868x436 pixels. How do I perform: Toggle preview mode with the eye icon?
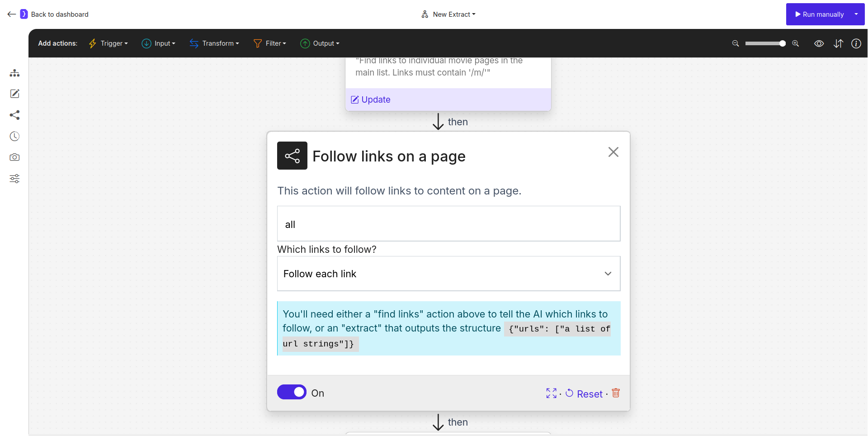click(819, 43)
